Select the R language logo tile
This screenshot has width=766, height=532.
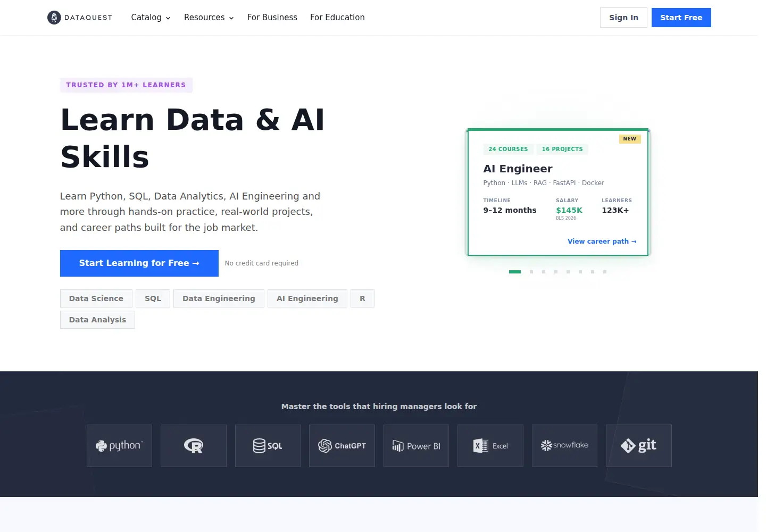pyautogui.click(x=194, y=446)
